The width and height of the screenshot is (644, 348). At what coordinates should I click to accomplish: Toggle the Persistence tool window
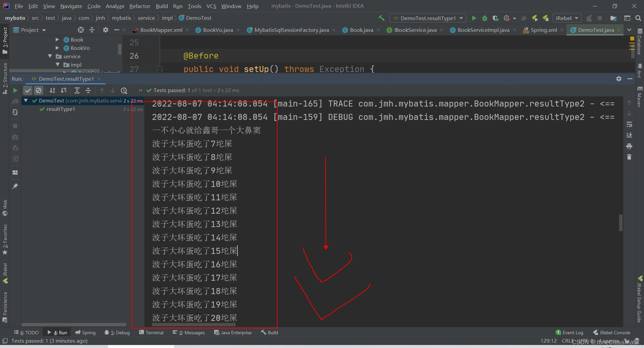pos(5,307)
